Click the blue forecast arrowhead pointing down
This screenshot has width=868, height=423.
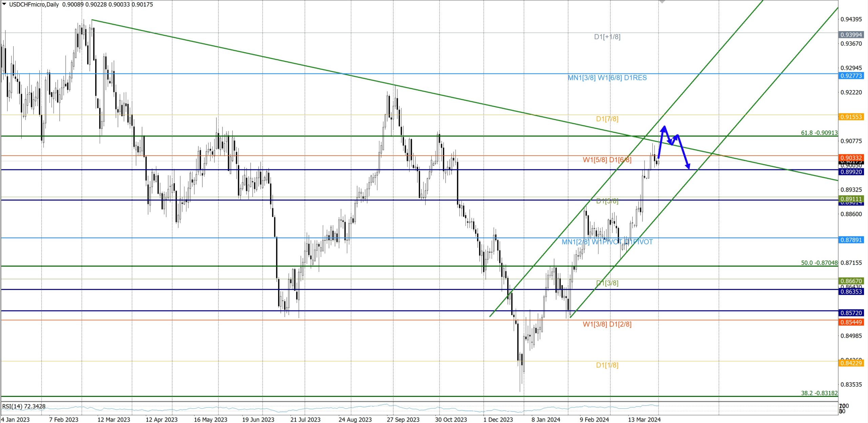(688, 167)
